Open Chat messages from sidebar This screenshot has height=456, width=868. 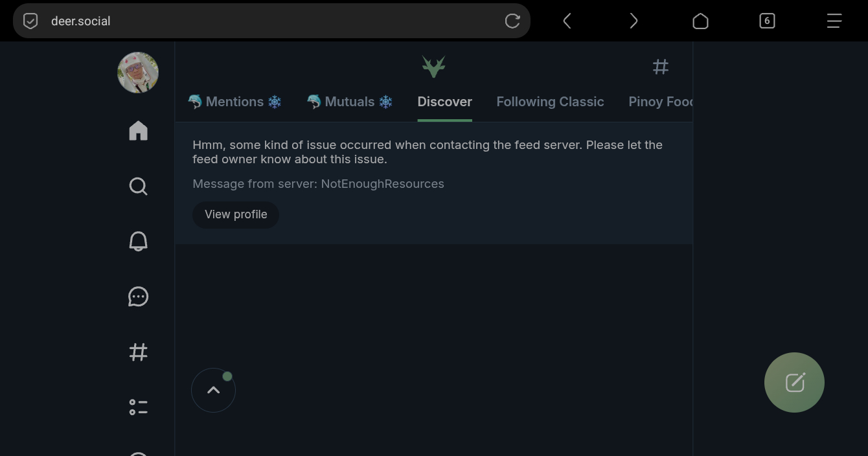(138, 297)
